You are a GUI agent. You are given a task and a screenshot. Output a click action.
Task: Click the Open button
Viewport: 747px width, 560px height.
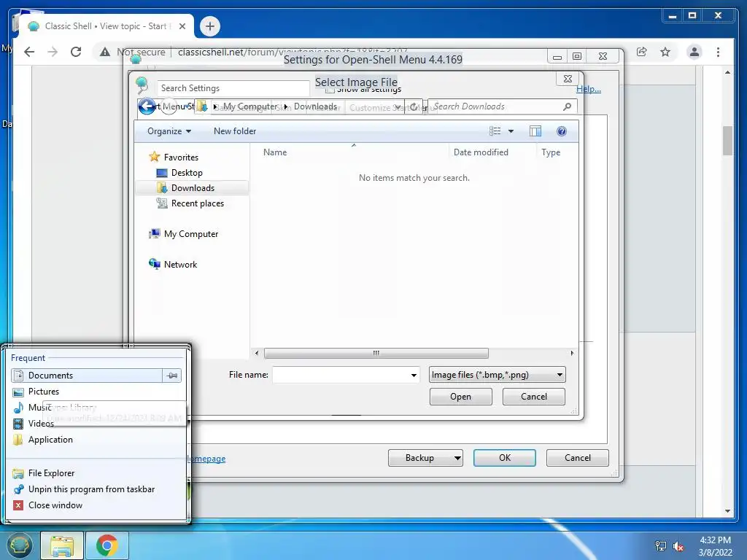[x=461, y=397]
